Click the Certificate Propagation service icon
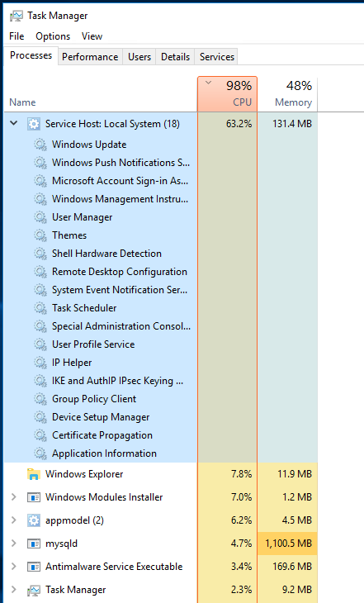The width and height of the screenshot is (364, 603). click(x=40, y=435)
